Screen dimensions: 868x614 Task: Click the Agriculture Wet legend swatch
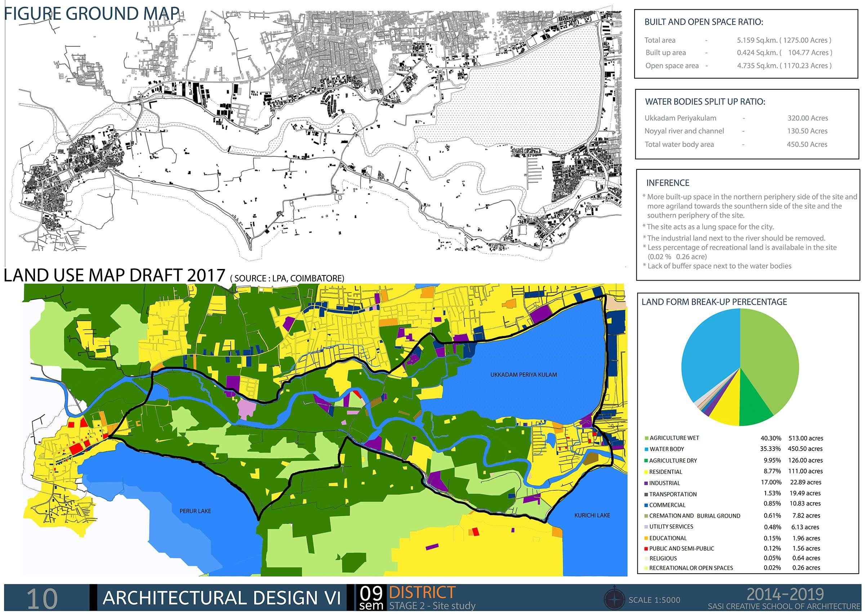point(647,438)
